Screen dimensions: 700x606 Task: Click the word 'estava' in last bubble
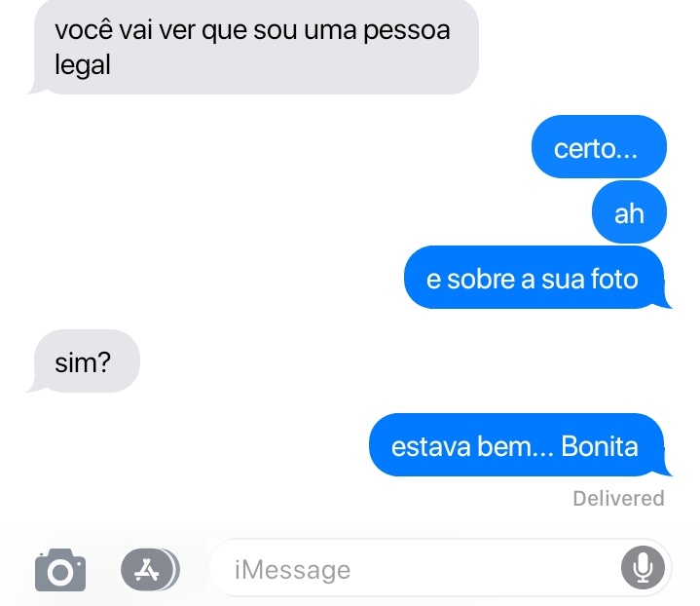(x=430, y=446)
